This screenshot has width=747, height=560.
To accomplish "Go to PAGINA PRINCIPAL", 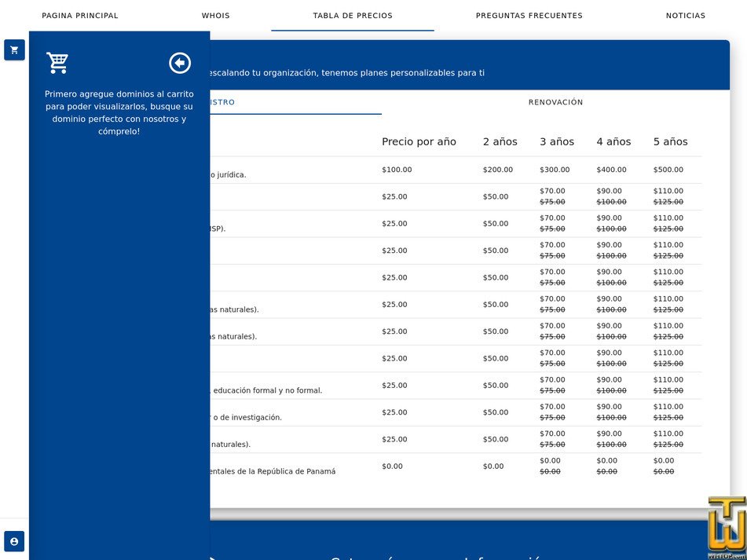I will [79, 15].
